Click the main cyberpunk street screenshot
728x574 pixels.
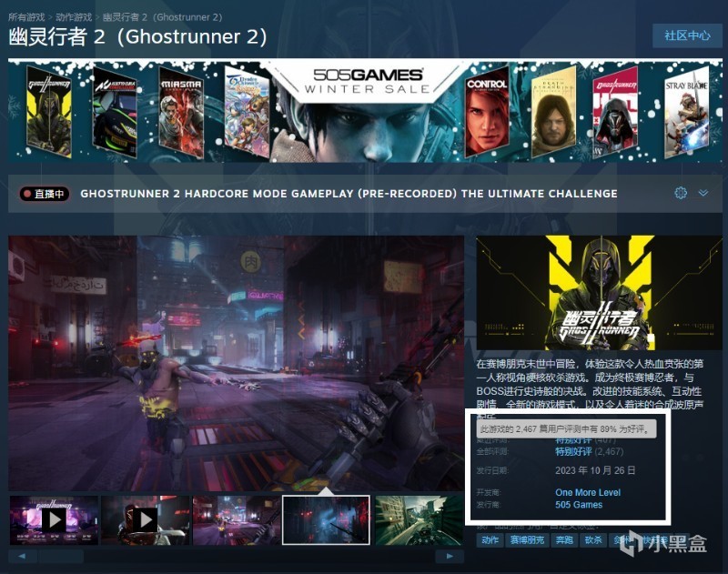click(236, 363)
